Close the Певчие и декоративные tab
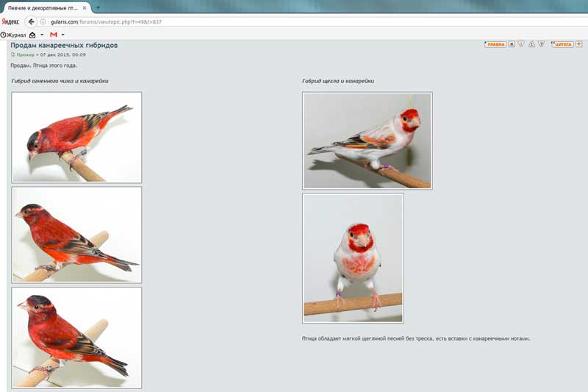This screenshot has width=588, height=392. point(83,6)
